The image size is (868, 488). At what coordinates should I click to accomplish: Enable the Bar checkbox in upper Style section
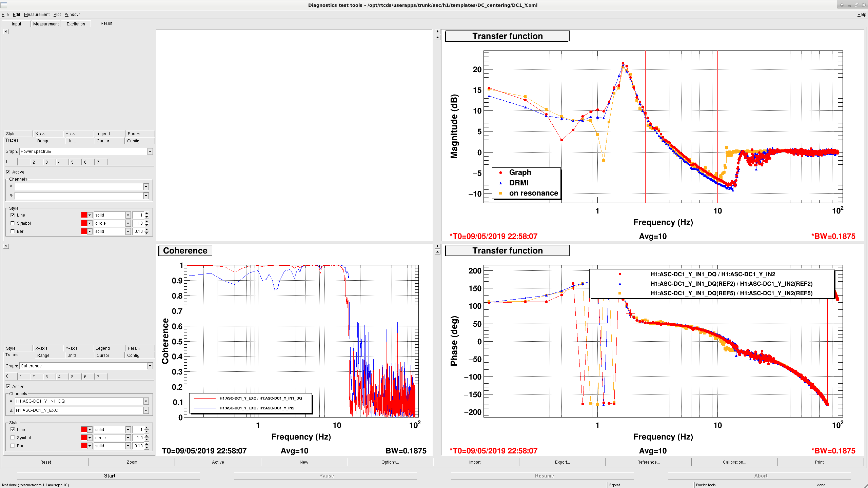click(13, 231)
